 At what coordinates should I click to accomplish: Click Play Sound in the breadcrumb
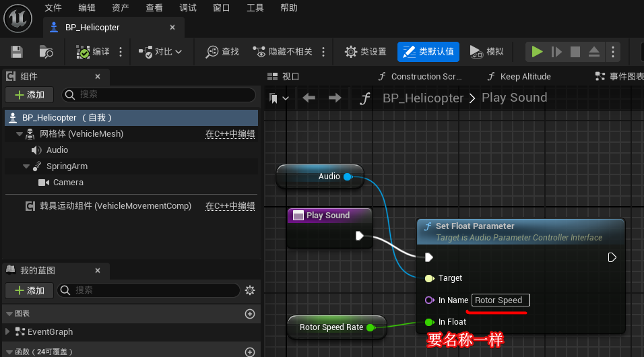[514, 98]
